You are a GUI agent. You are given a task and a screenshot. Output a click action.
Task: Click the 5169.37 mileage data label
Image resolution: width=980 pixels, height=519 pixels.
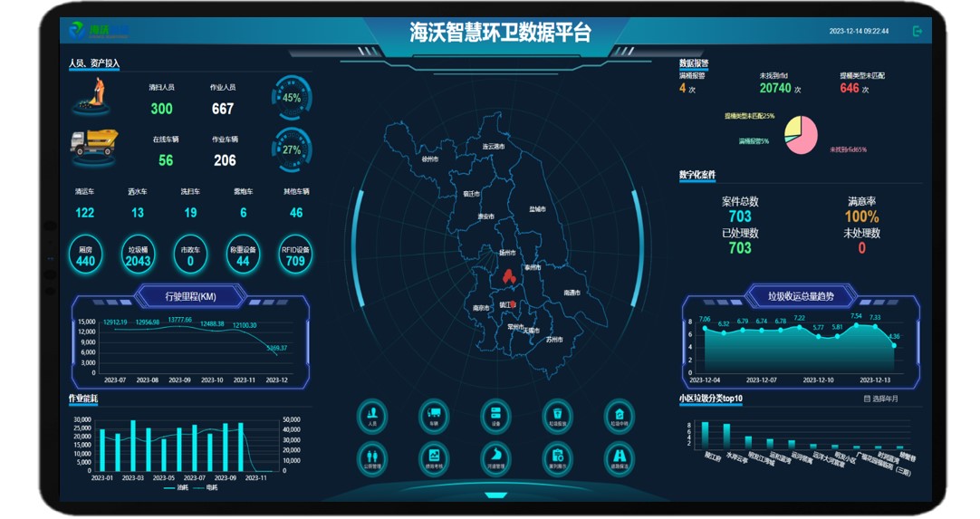(x=277, y=348)
